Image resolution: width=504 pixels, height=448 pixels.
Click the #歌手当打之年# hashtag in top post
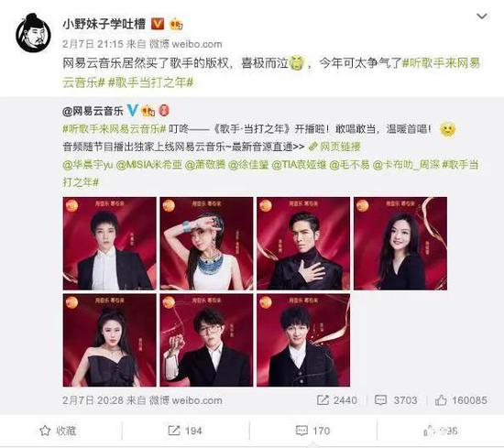[x=151, y=82]
